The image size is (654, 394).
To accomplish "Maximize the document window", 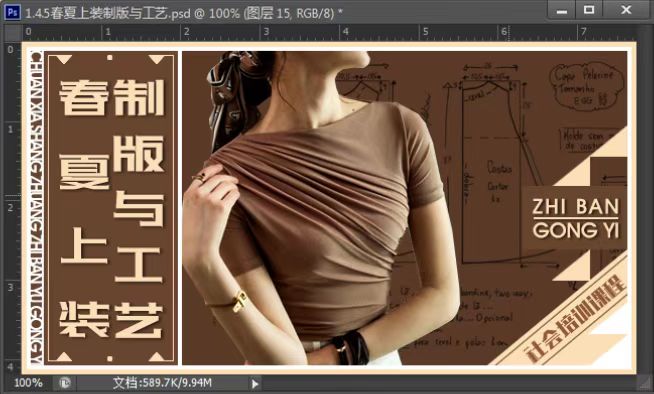I will (589, 10).
